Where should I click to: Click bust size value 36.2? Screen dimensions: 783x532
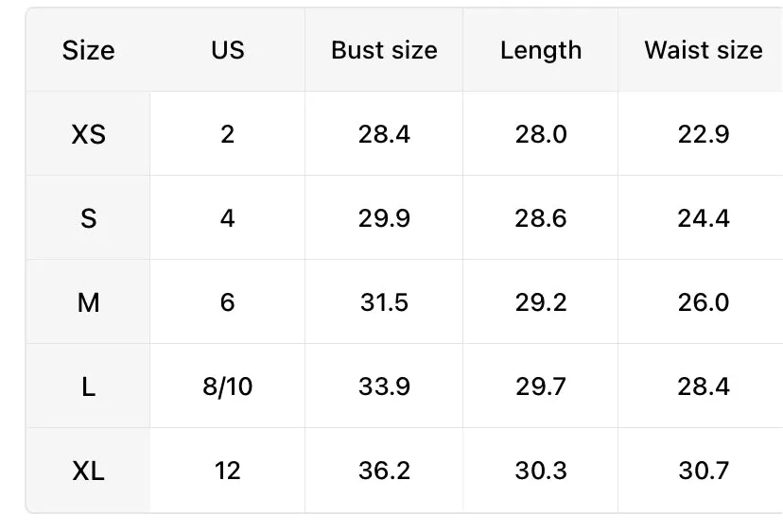point(384,471)
